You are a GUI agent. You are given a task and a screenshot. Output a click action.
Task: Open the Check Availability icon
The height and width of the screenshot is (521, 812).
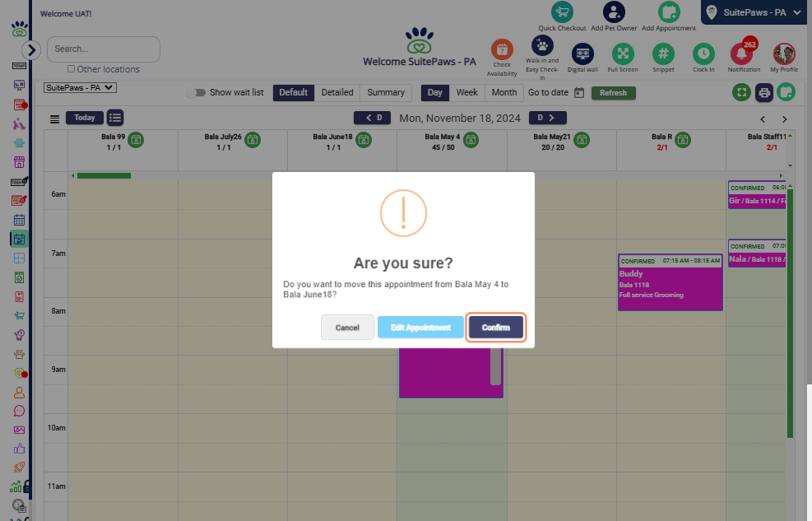point(502,49)
